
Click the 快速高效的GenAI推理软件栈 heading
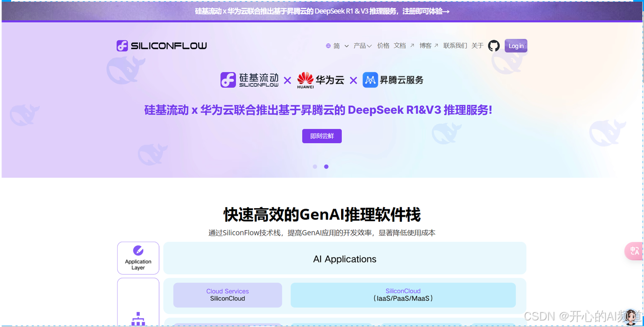click(x=322, y=215)
